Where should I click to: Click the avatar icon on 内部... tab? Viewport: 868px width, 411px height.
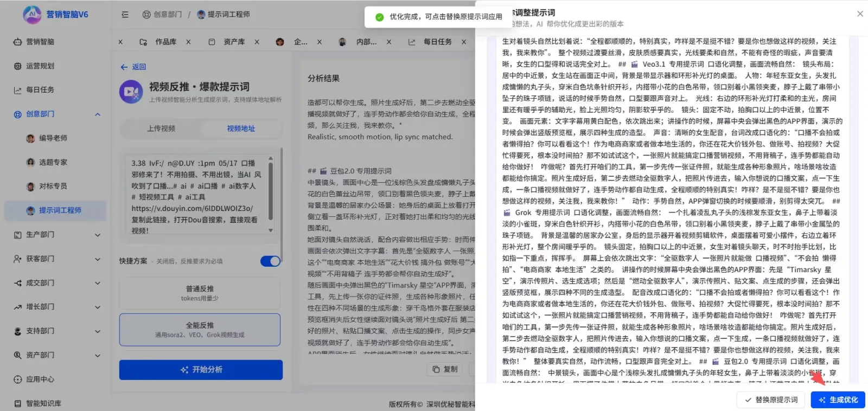[x=342, y=42]
